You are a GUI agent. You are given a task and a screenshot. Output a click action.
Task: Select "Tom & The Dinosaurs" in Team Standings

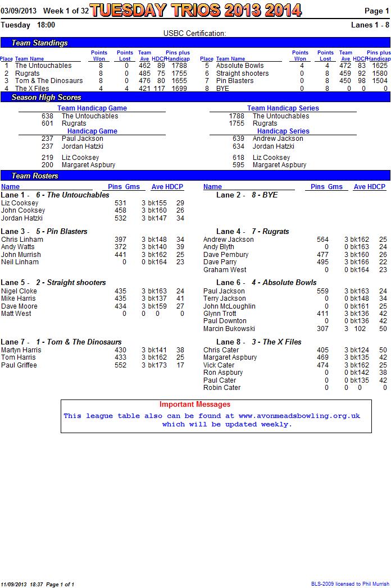coord(49,81)
